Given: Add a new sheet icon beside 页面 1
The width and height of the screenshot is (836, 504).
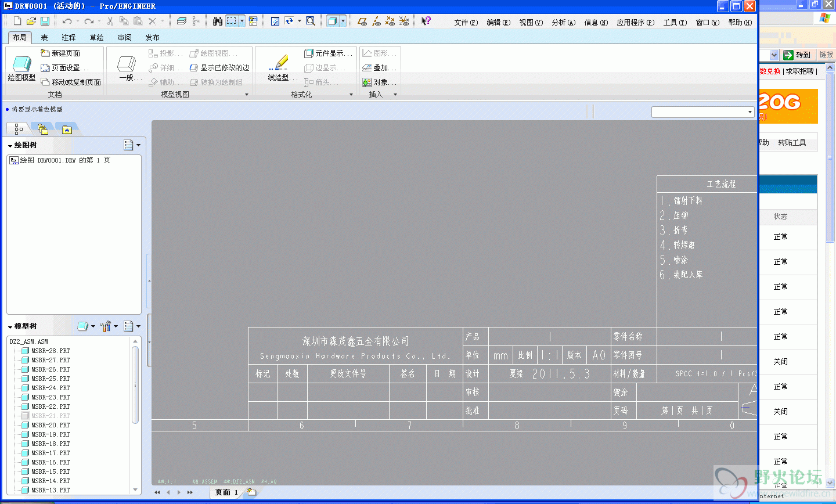Looking at the screenshot, I should (251, 492).
